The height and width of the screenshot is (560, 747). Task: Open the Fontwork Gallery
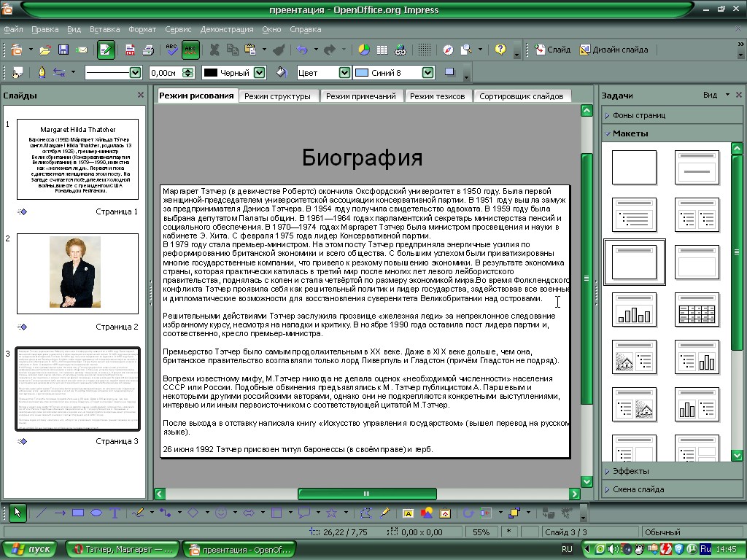(x=409, y=513)
